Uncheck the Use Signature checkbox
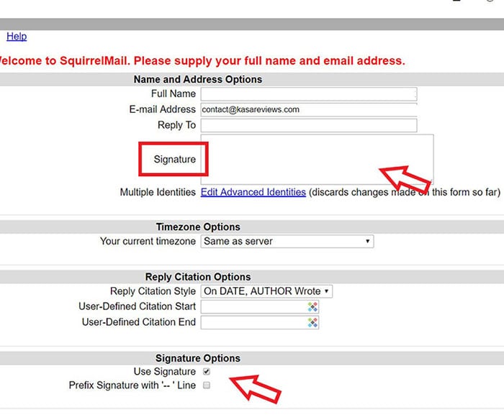Screen dimensions: 504x420 [x=207, y=372]
